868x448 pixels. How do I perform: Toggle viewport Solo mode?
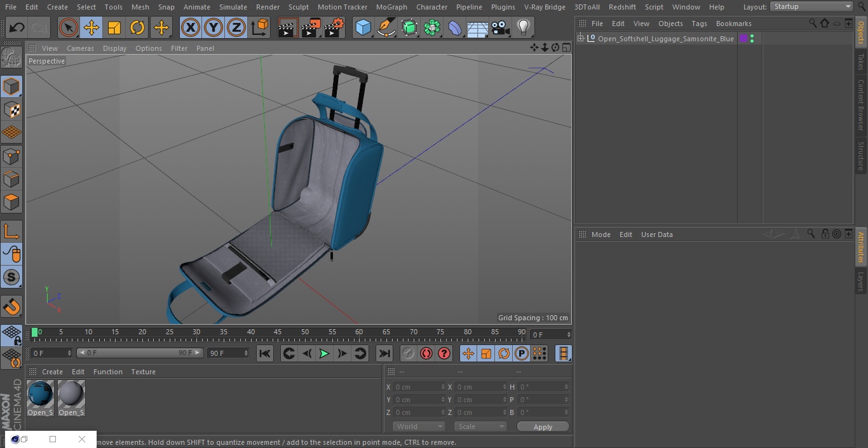11,278
